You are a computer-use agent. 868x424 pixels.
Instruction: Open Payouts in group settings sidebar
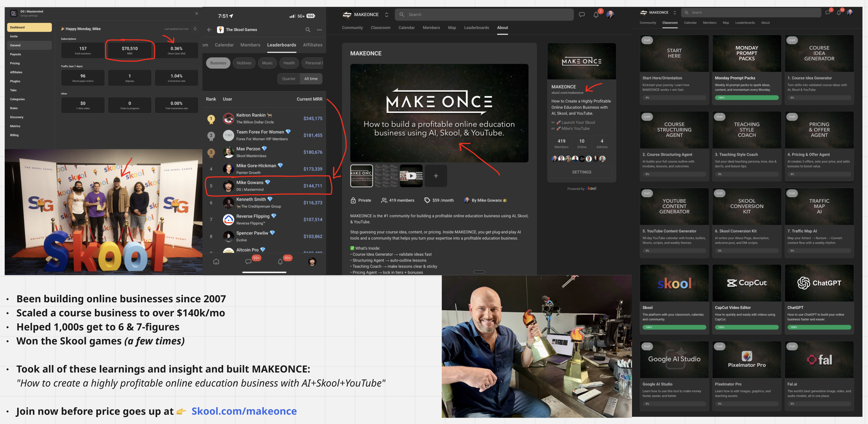pos(29,54)
